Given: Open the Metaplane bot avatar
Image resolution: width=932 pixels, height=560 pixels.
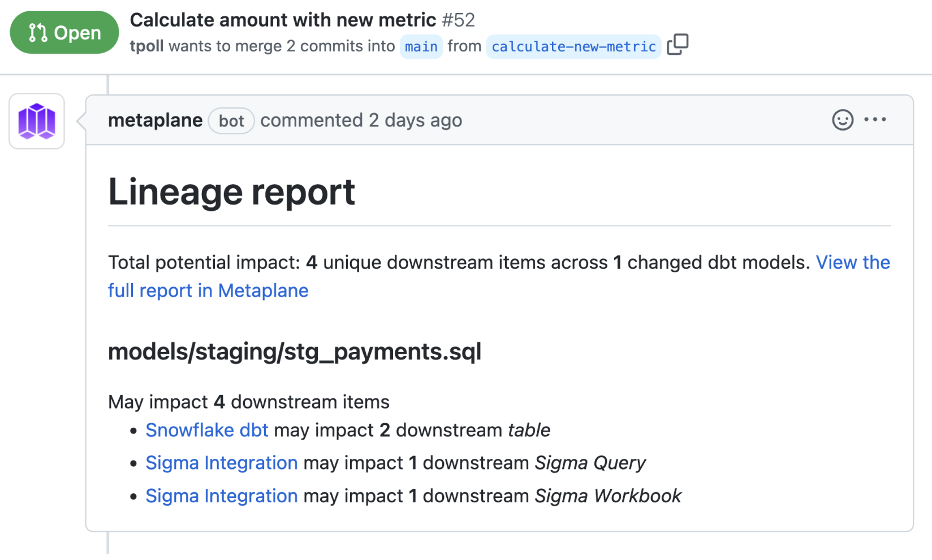Looking at the screenshot, I should coord(37,121).
